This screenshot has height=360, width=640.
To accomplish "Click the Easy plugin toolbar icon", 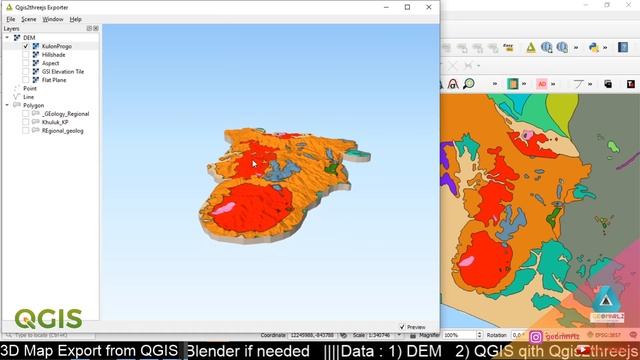I will (x=508, y=48).
